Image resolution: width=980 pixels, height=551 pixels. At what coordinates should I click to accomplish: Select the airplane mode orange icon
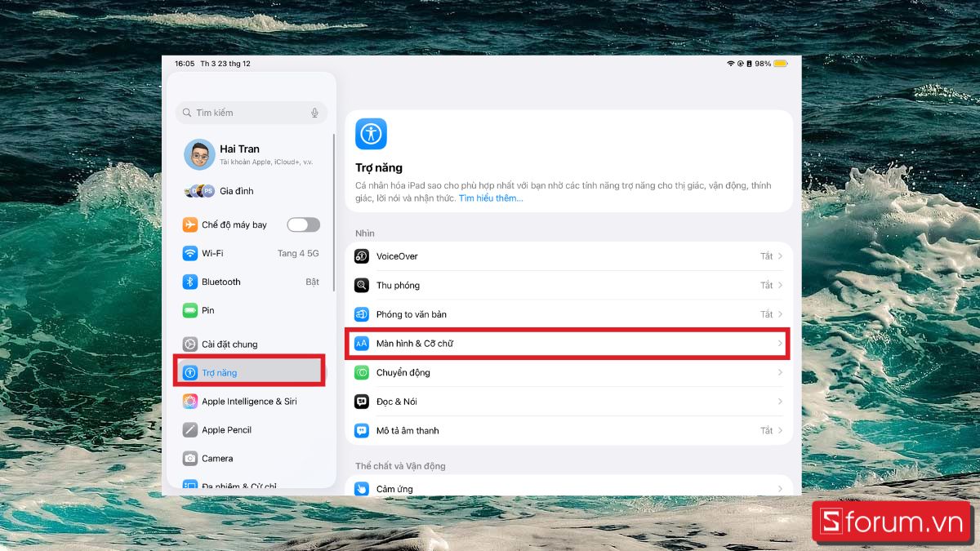(x=190, y=224)
